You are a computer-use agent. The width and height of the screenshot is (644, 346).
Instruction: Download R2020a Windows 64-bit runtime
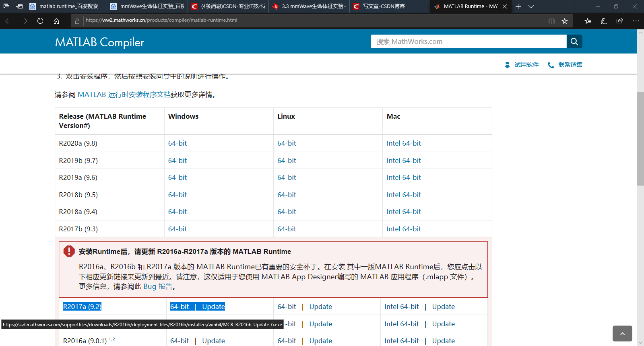click(178, 143)
